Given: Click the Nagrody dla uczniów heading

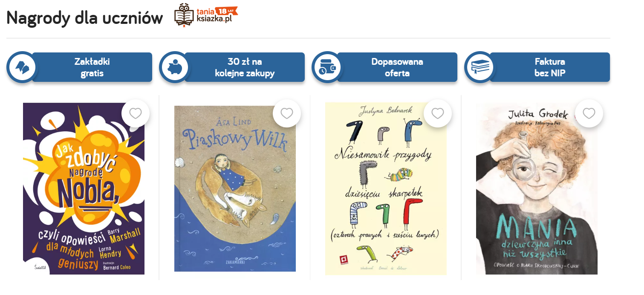Looking at the screenshot, I should (x=85, y=18).
